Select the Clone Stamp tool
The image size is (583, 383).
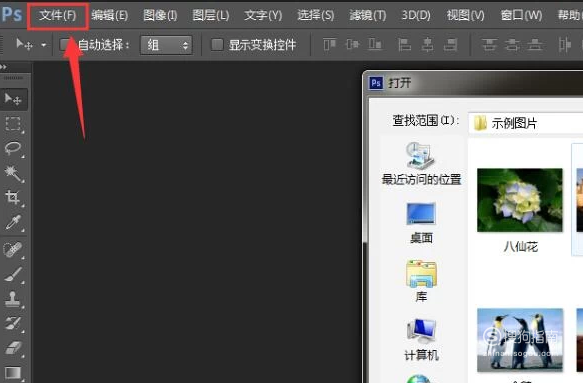[13, 299]
